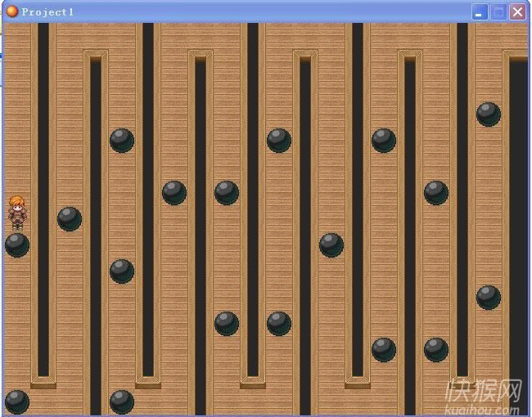Select the middle ball in the third corridor
The height and width of the screenshot is (417, 532).
pos(122,271)
